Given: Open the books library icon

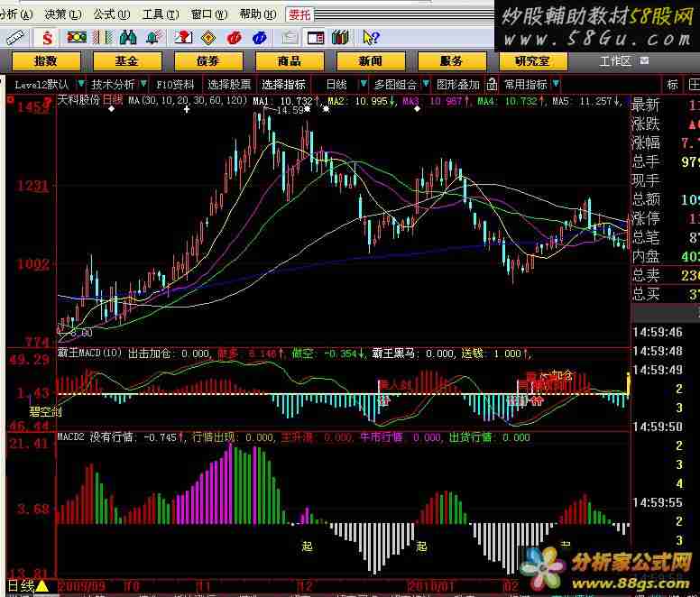Looking at the screenshot, I should tap(340, 38).
